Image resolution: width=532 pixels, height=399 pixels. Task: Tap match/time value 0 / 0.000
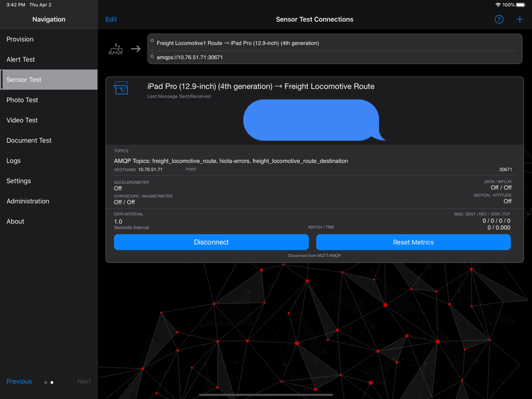coord(499,228)
